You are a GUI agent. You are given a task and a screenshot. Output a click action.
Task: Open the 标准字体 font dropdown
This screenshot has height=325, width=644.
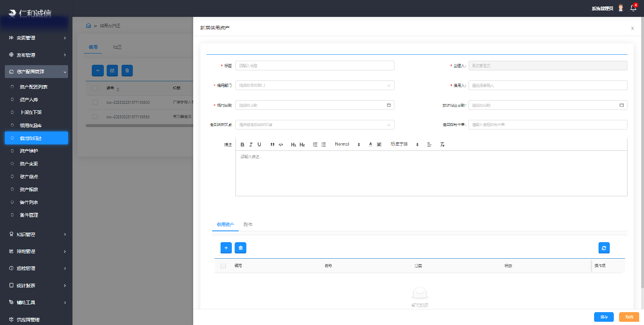click(405, 144)
